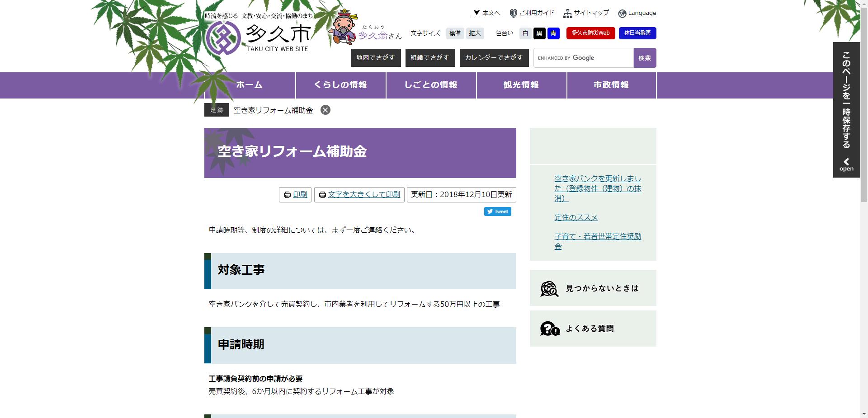The image size is (868, 418).
Task: Click the サイトマップ icon
Action: pos(568,13)
